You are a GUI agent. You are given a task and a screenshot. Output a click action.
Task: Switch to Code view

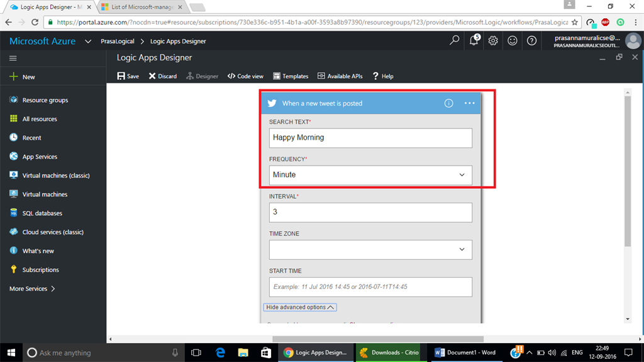pyautogui.click(x=246, y=76)
